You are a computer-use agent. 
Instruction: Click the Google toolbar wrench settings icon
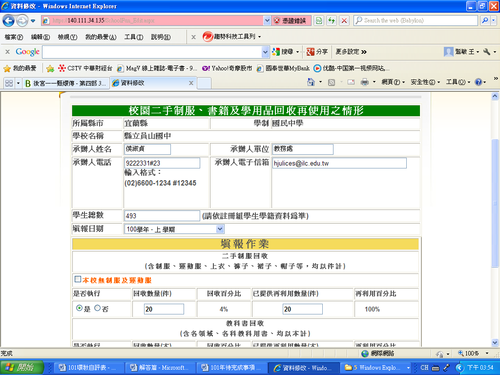487,52
